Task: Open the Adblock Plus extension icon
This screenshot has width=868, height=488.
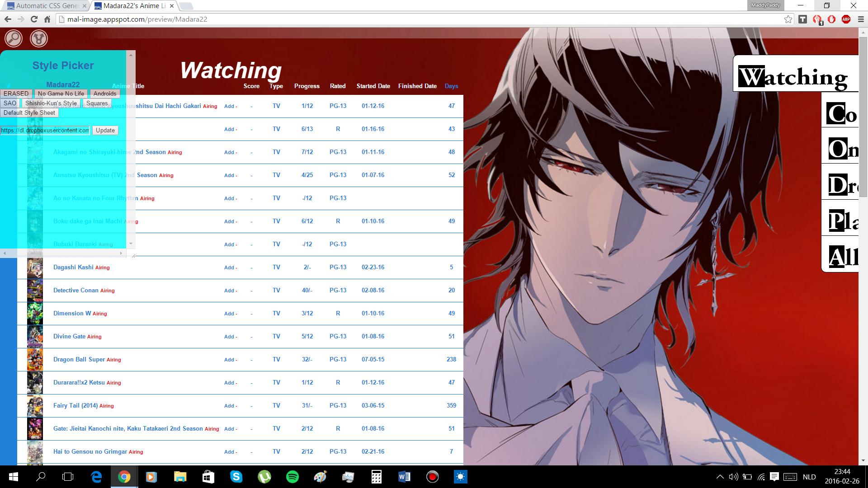Action: [x=846, y=19]
